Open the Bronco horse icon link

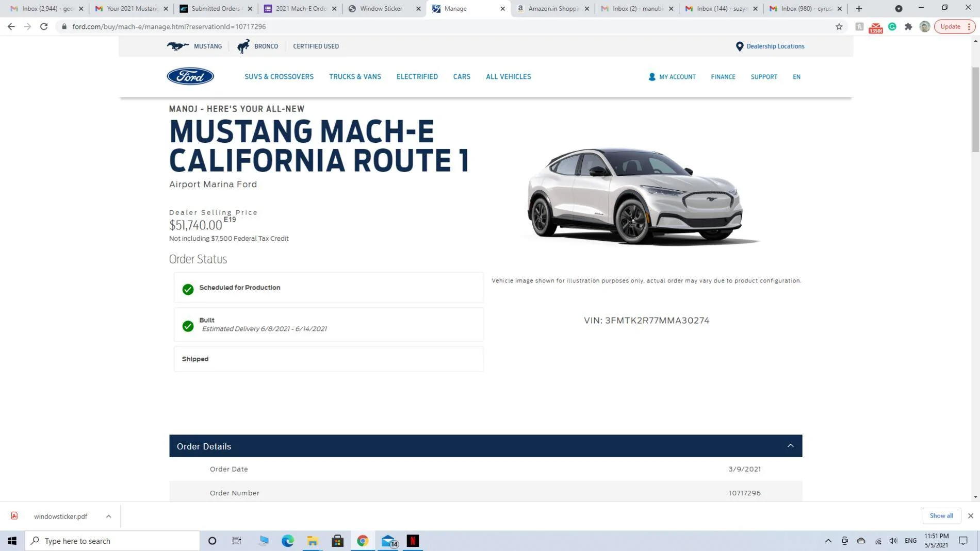pyautogui.click(x=243, y=46)
